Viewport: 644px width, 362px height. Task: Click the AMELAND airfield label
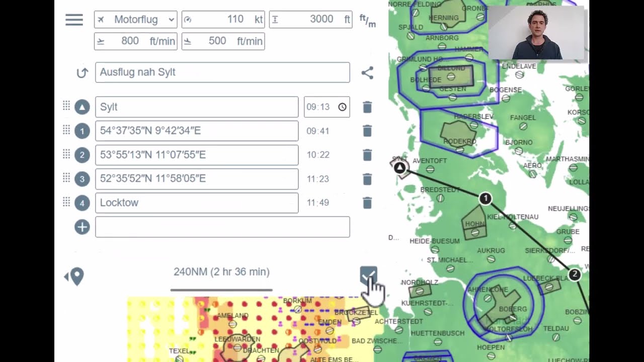tap(232, 316)
